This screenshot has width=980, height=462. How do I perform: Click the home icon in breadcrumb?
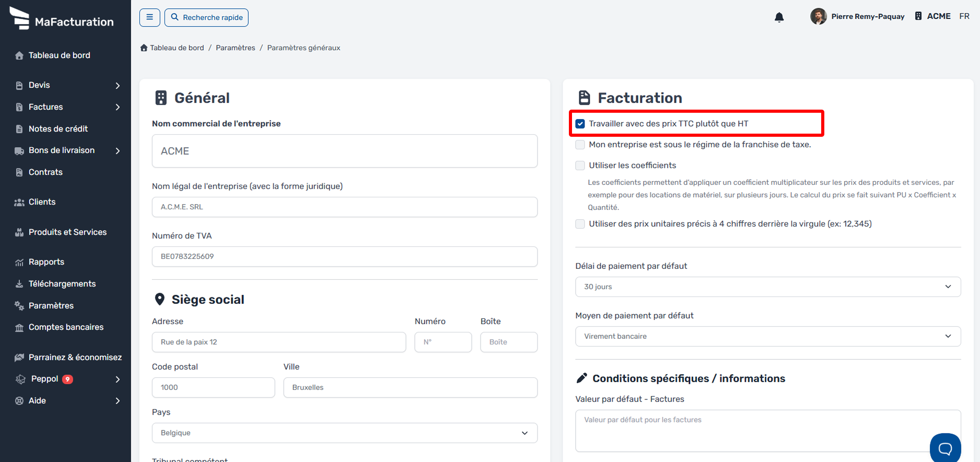[144, 48]
